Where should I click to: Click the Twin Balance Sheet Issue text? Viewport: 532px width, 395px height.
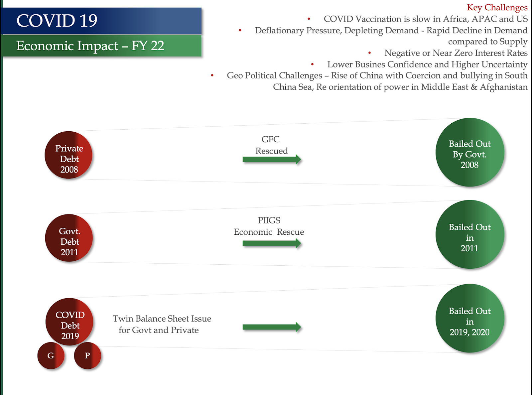point(162,324)
